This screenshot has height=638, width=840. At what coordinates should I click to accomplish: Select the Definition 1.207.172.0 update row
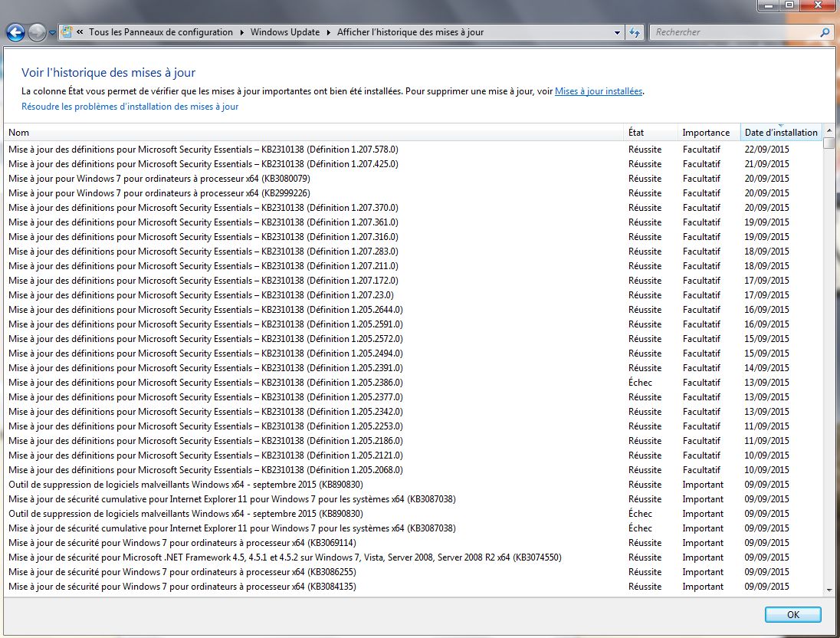coord(412,281)
